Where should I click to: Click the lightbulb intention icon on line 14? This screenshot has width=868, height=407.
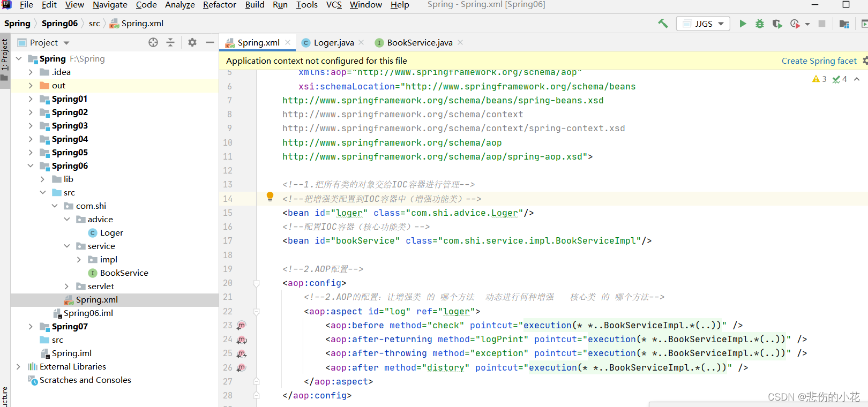[x=270, y=197]
